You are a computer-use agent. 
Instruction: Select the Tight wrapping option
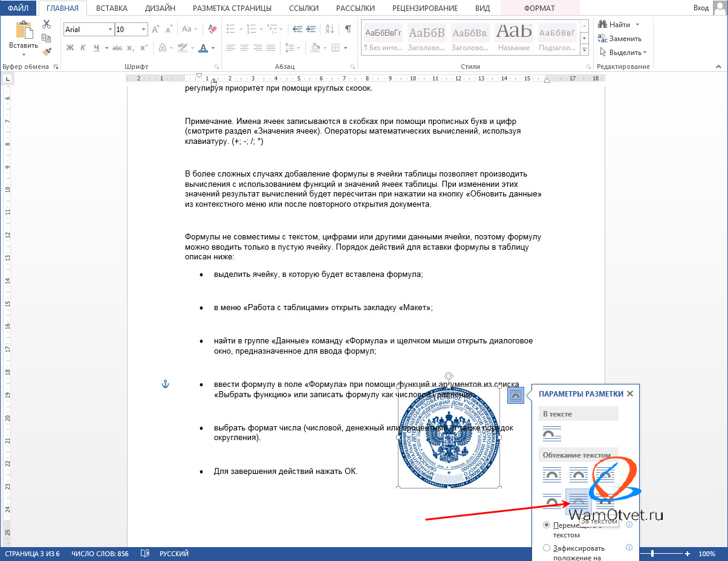579,475
